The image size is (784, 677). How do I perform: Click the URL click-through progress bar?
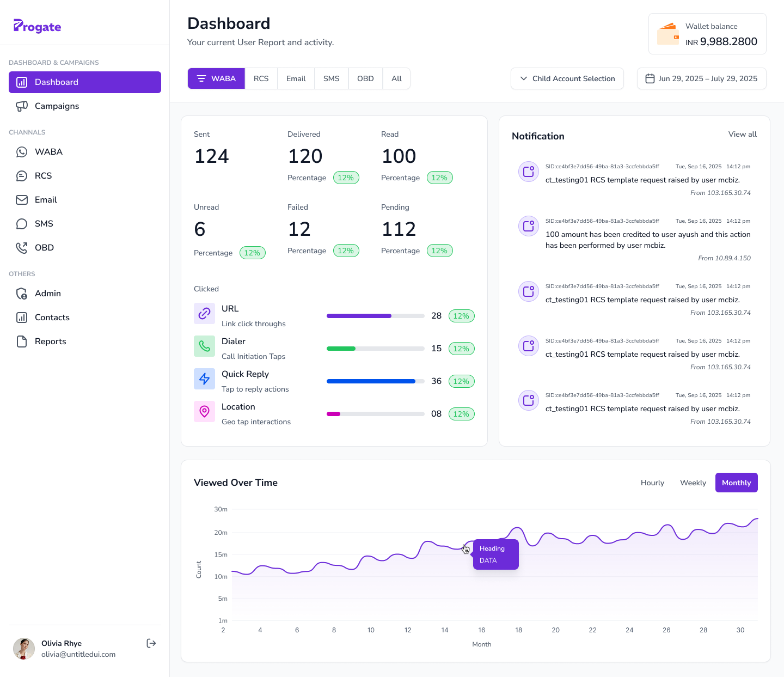coord(376,316)
